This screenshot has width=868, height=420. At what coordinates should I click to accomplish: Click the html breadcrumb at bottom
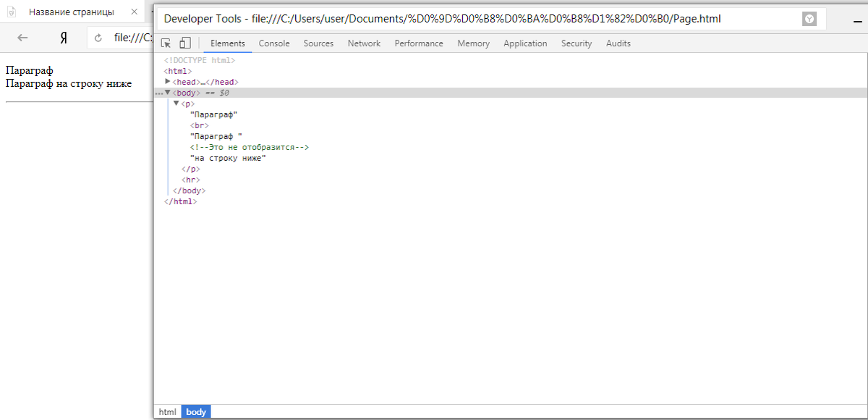coord(167,412)
